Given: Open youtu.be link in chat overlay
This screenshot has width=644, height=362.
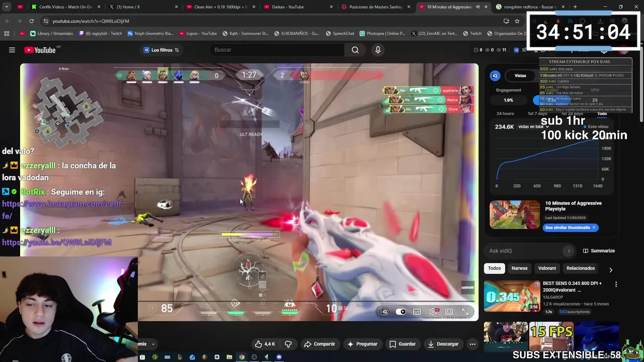Looking at the screenshot, I should (x=56, y=242).
